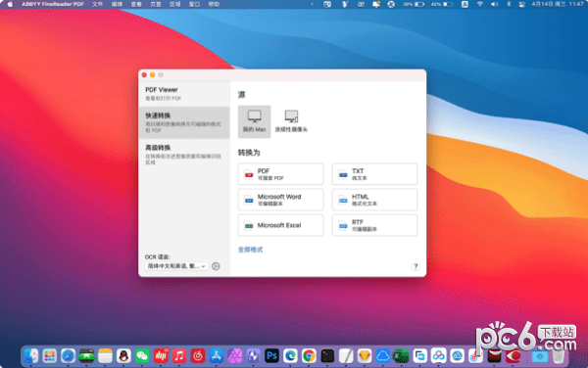Open Sketch from the Dock
Viewport: 588px width, 368px height.
(365, 355)
